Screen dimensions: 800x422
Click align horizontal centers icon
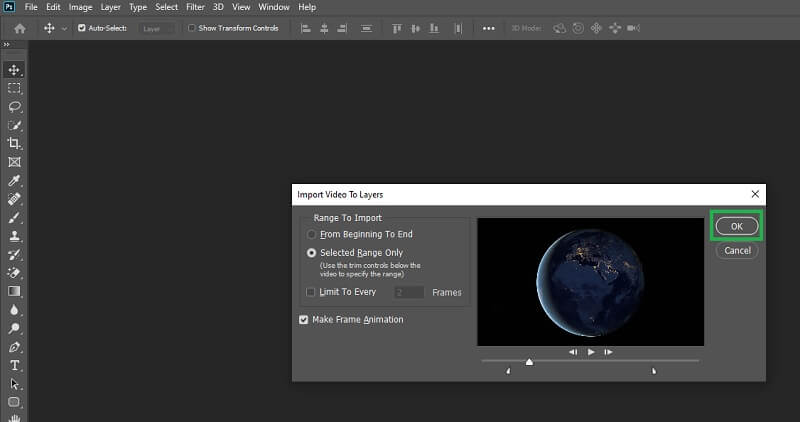pos(324,29)
